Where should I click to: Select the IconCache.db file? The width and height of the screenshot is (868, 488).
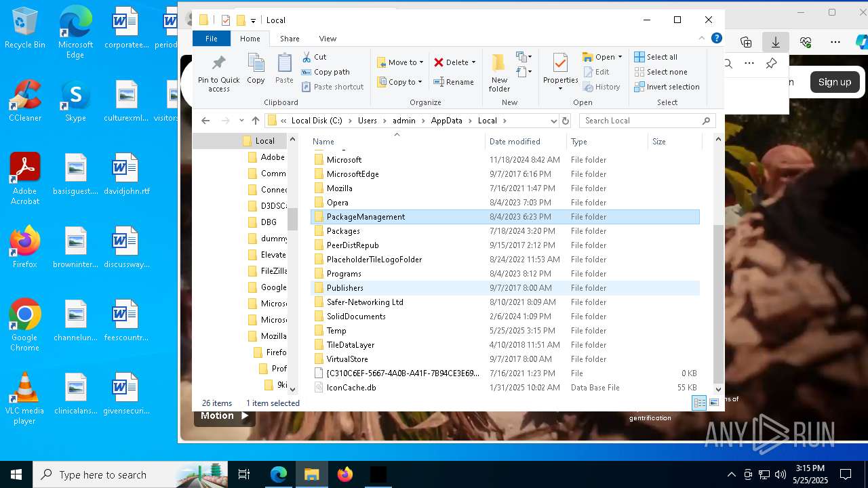click(505, 388)
